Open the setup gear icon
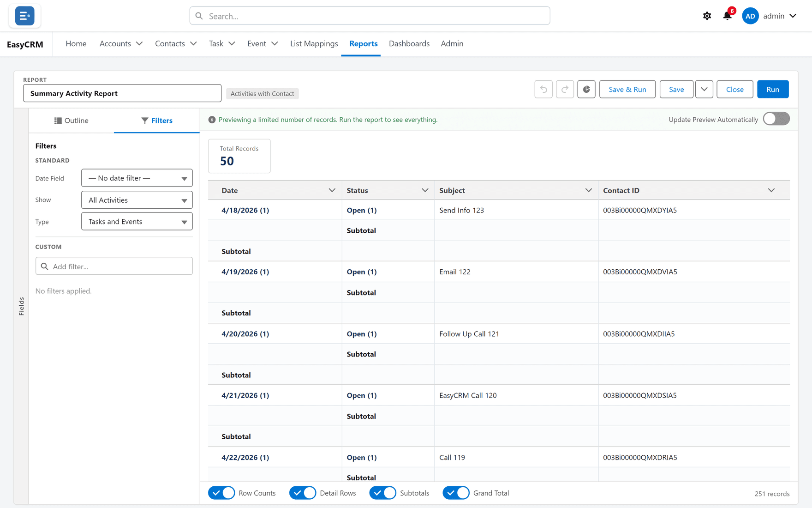The width and height of the screenshot is (812, 508). coord(707,16)
